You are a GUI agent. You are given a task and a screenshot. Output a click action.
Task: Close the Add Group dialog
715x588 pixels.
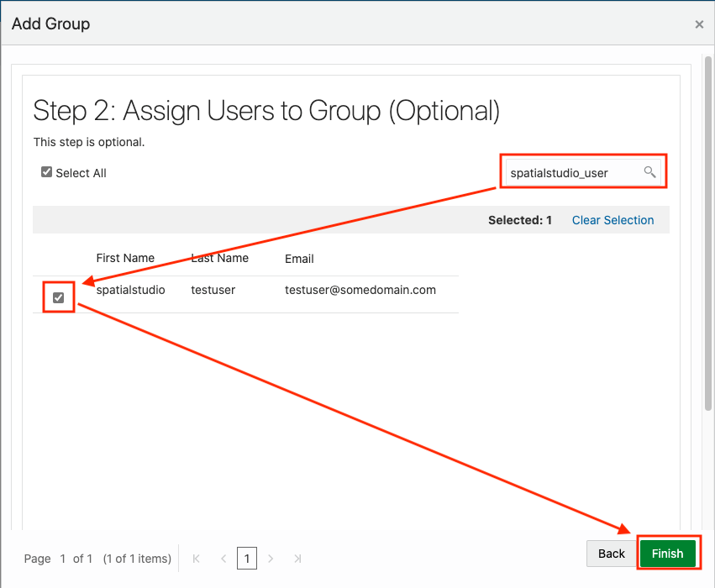click(x=699, y=24)
